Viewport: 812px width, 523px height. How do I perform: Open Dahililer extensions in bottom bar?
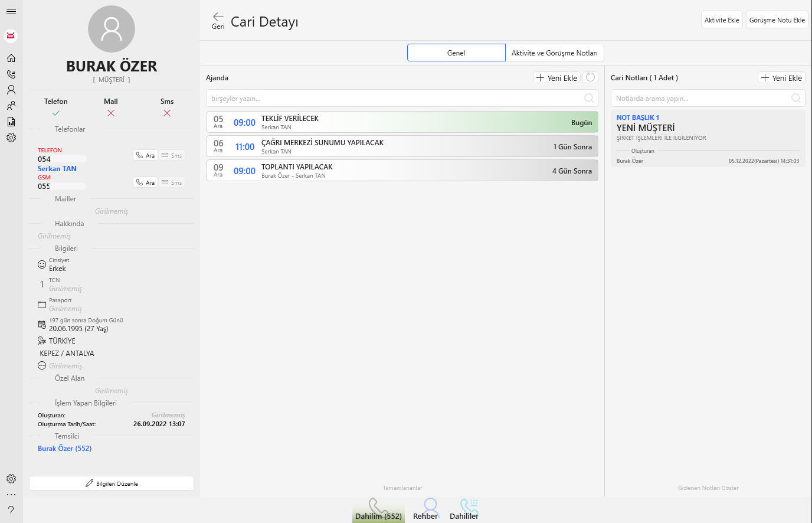click(466, 509)
